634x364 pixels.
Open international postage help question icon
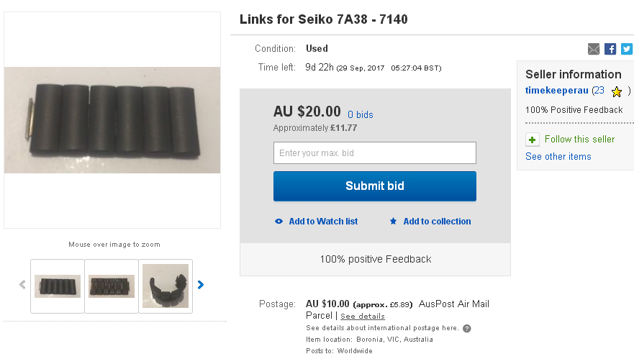tap(467, 328)
